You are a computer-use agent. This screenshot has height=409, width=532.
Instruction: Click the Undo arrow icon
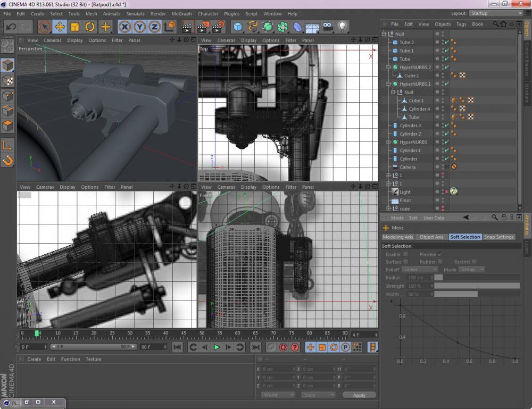[x=11, y=27]
